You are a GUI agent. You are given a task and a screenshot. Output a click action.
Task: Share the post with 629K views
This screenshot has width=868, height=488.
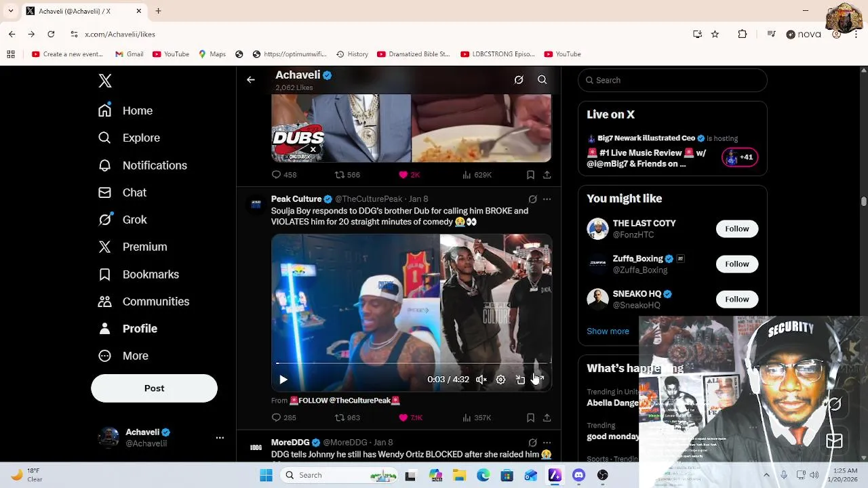(547, 175)
